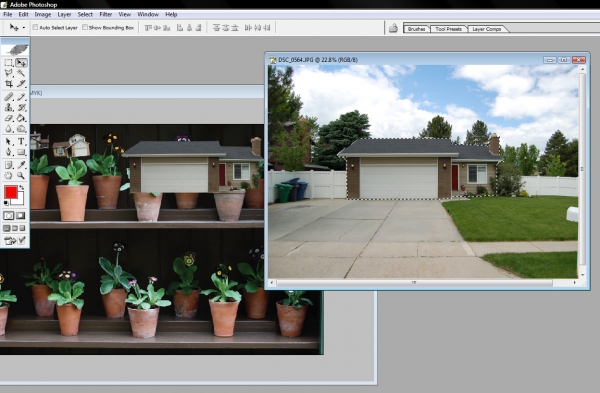The height and width of the screenshot is (393, 600).
Task: Open the Window menu
Action: tap(148, 15)
